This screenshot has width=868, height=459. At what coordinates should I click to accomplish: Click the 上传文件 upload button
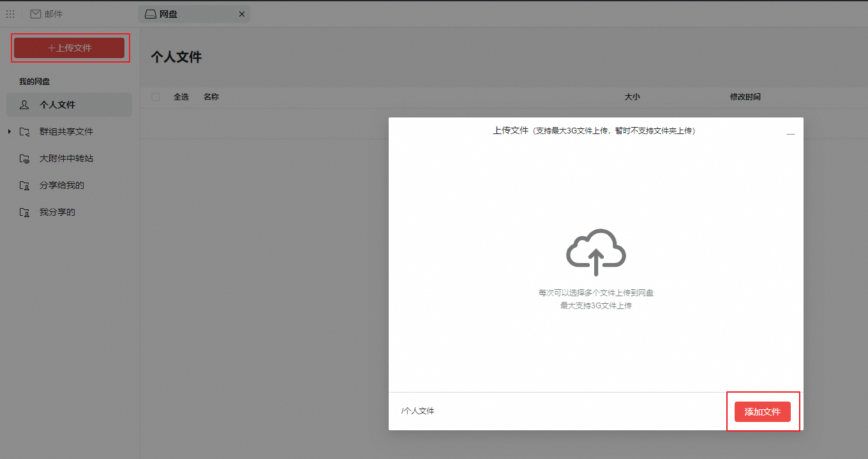click(x=70, y=47)
